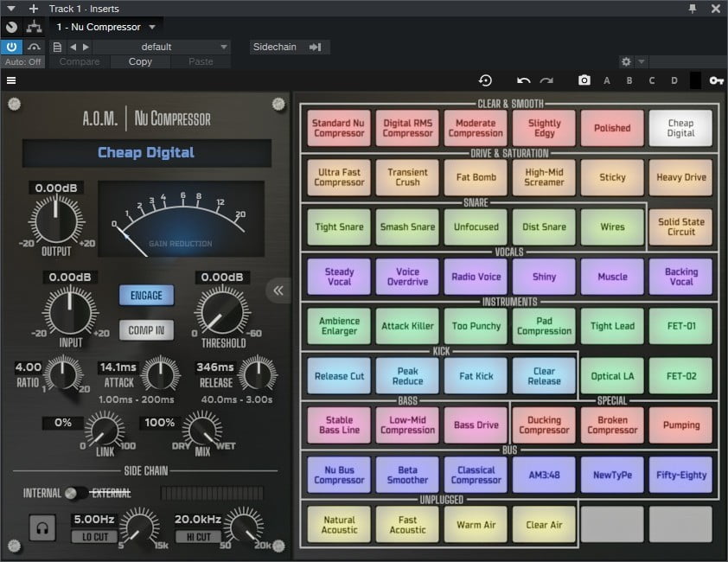Toggle the ENGAGE button
Viewport: 728px width, 562px height.
tap(146, 296)
